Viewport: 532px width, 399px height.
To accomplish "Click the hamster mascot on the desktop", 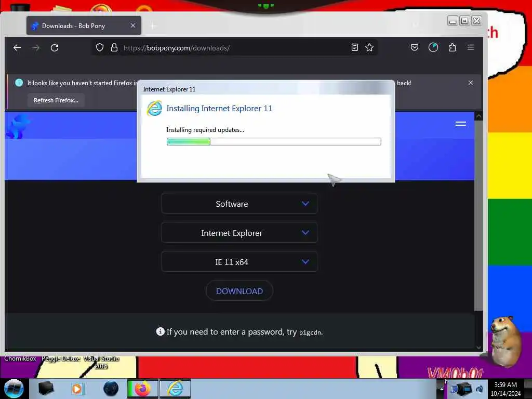I will 506,341.
